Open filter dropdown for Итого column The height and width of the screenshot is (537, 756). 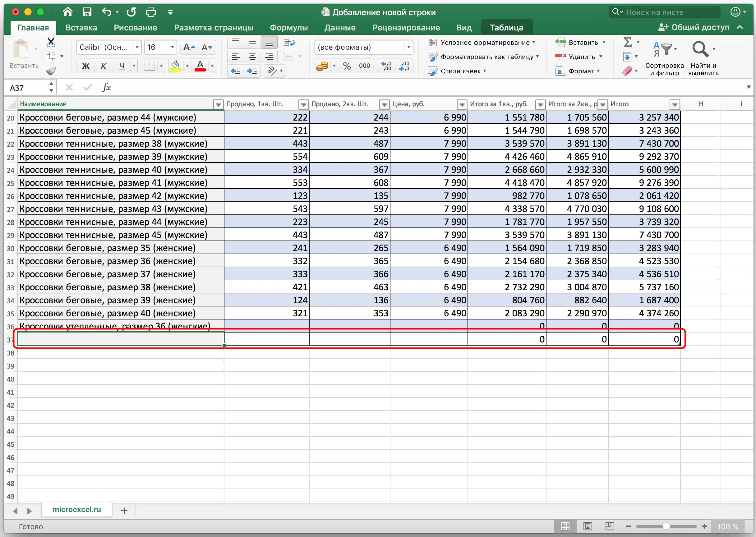[675, 104]
